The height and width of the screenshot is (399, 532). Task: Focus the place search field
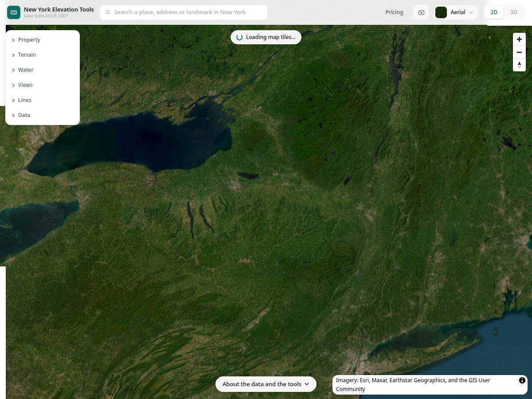184,12
